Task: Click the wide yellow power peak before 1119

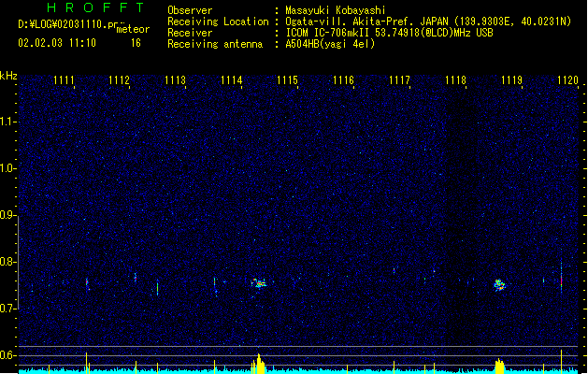Action: (499, 367)
